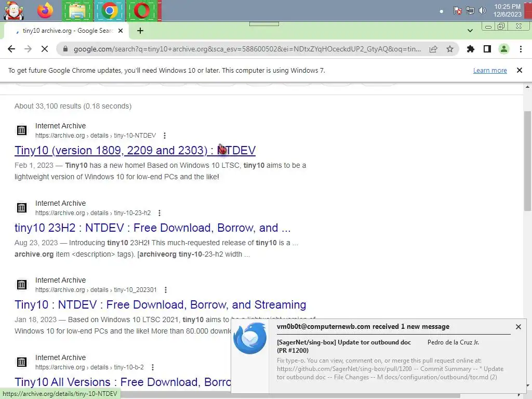This screenshot has height=399, width=532.
Task: Dismiss the Chrome update infobar
Action: click(520, 70)
